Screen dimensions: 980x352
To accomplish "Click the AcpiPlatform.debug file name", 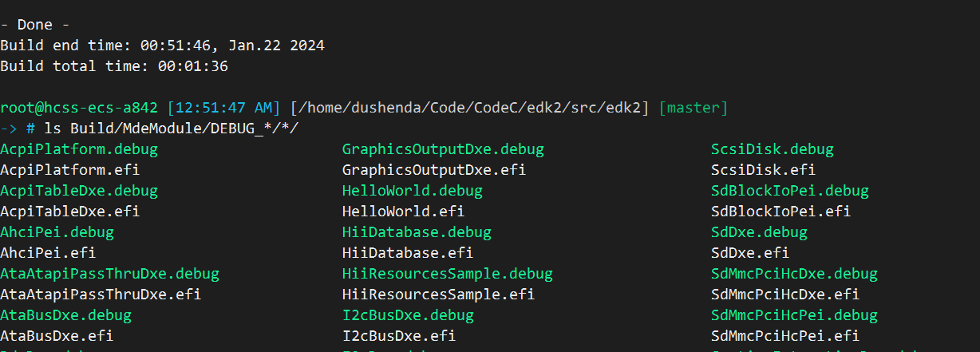I will [79, 149].
